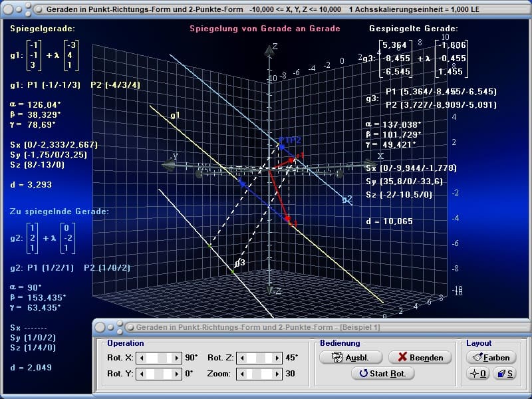Click the large orb in Beispiel 1 panel title bar
The image size is (532, 399).
[x=100, y=327]
